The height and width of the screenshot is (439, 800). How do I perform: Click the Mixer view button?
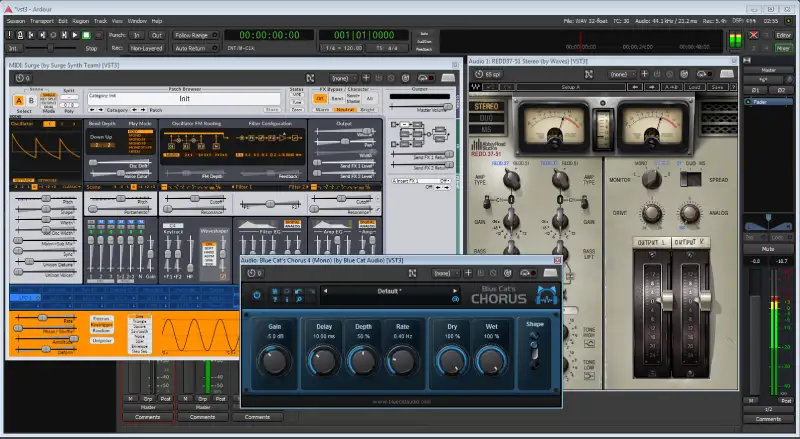click(783, 48)
